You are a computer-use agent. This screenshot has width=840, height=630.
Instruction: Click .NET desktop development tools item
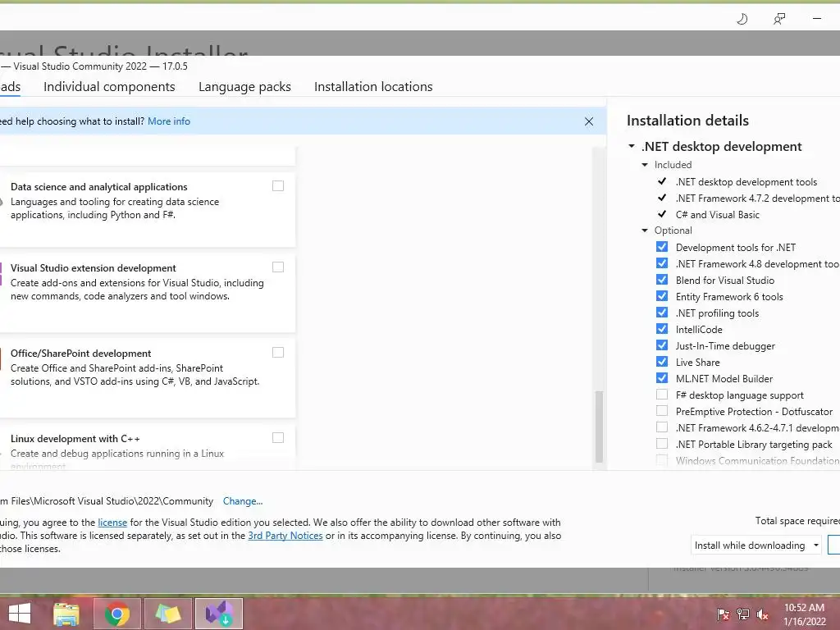coord(746,182)
